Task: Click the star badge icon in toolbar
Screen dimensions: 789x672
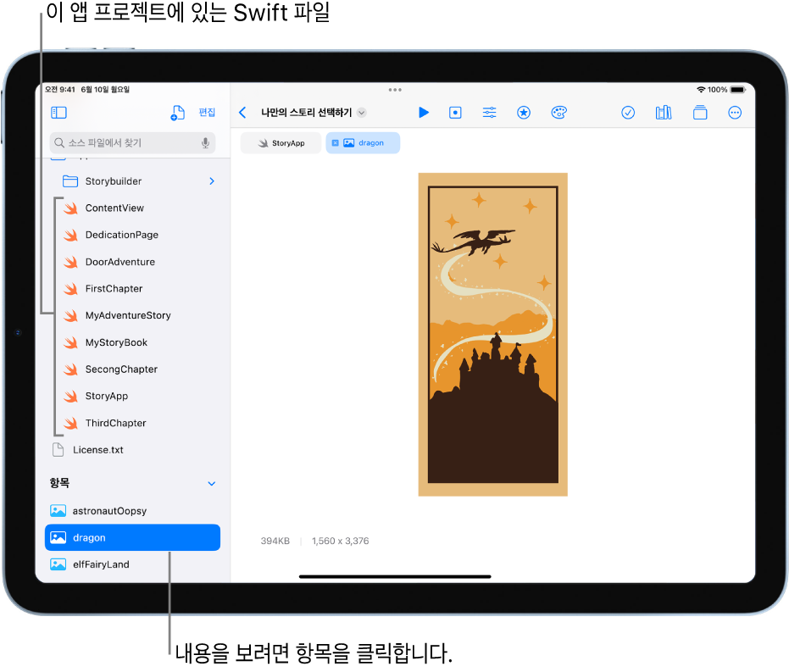Action: [x=524, y=113]
